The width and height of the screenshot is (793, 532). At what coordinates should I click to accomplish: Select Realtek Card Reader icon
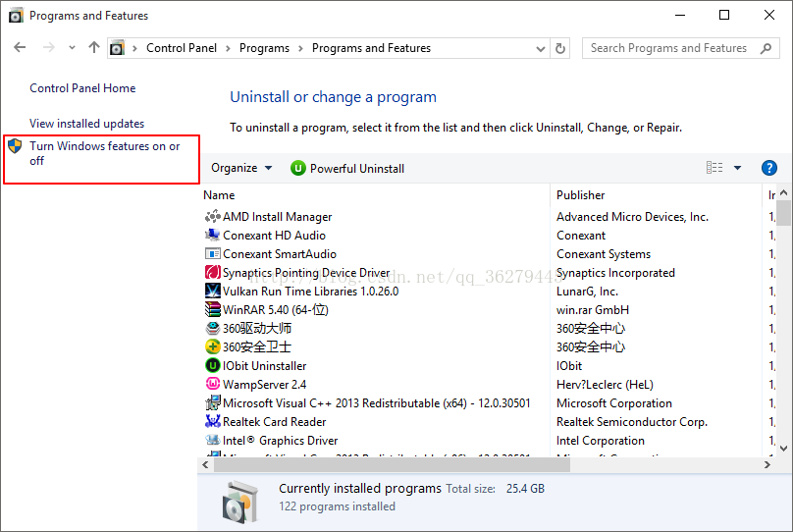pos(213,421)
